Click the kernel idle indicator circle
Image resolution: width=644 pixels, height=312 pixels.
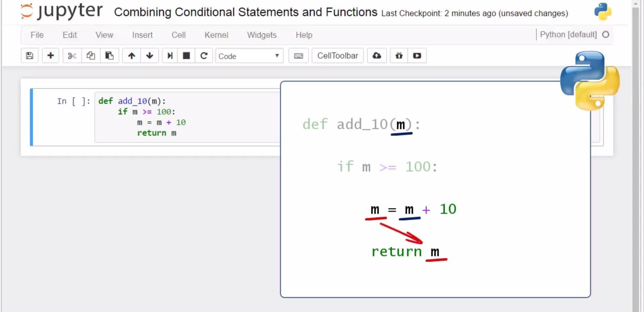click(x=606, y=35)
